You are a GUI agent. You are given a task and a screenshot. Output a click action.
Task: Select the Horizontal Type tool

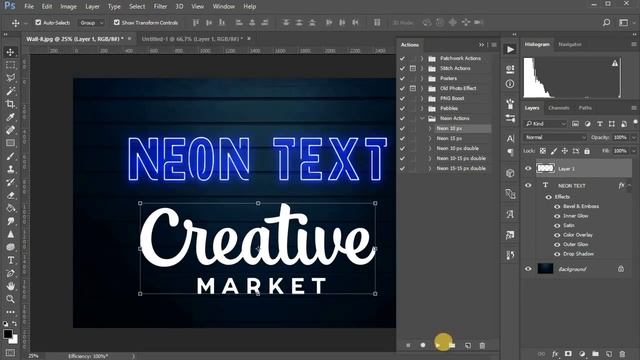coord(11,260)
